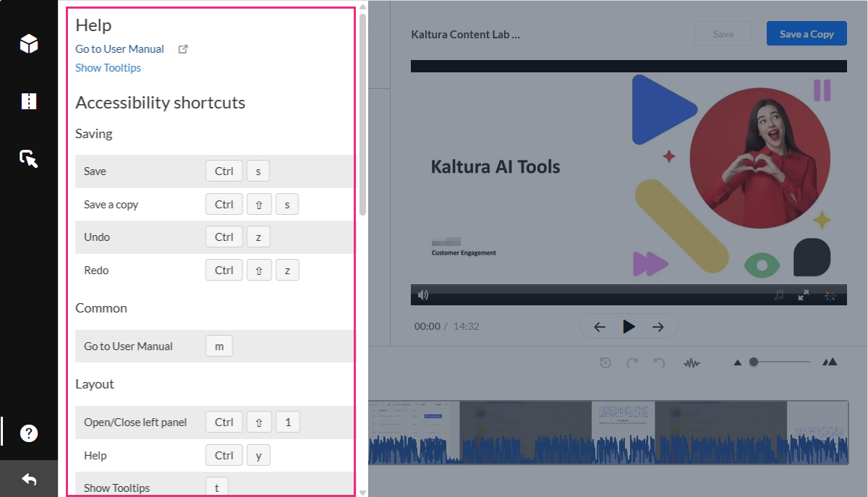
Task: Click the Accessibility shortcuts heading
Action: [160, 103]
